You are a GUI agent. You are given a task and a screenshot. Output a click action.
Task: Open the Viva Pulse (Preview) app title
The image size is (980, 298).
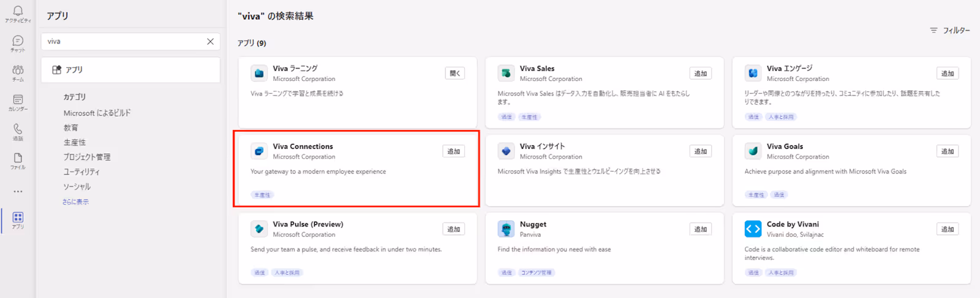pyautogui.click(x=308, y=224)
